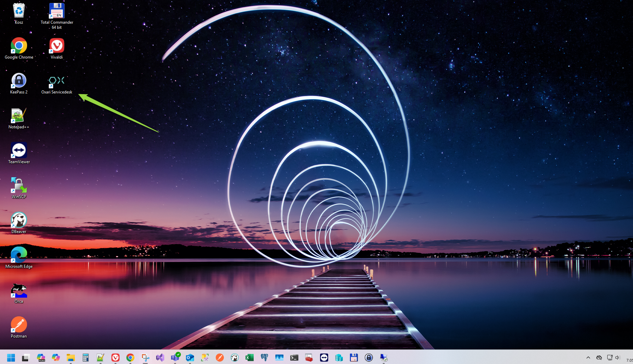
Task: Select the TeamViewer desktop shortcut
Action: tap(19, 153)
